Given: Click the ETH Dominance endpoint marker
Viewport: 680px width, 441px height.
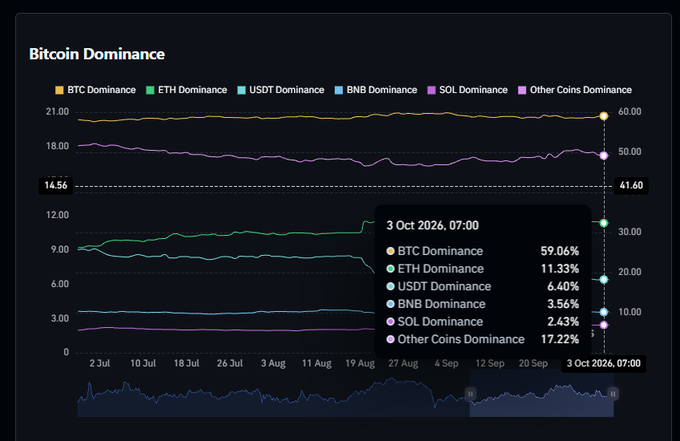Looking at the screenshot, I should point(604,223).
